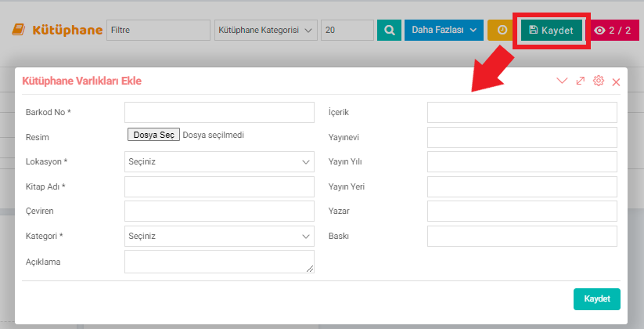Image resolution: width=644 pixels, height=329 pixels.
Task: Focus the Filtre input field
Action: [x=159, y=30]
